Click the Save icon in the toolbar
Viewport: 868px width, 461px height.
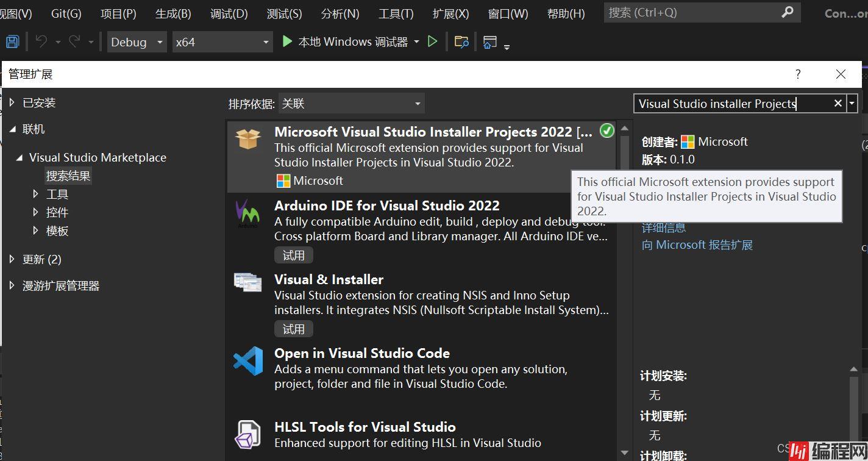pyautogui.click(x=12, y=41)
